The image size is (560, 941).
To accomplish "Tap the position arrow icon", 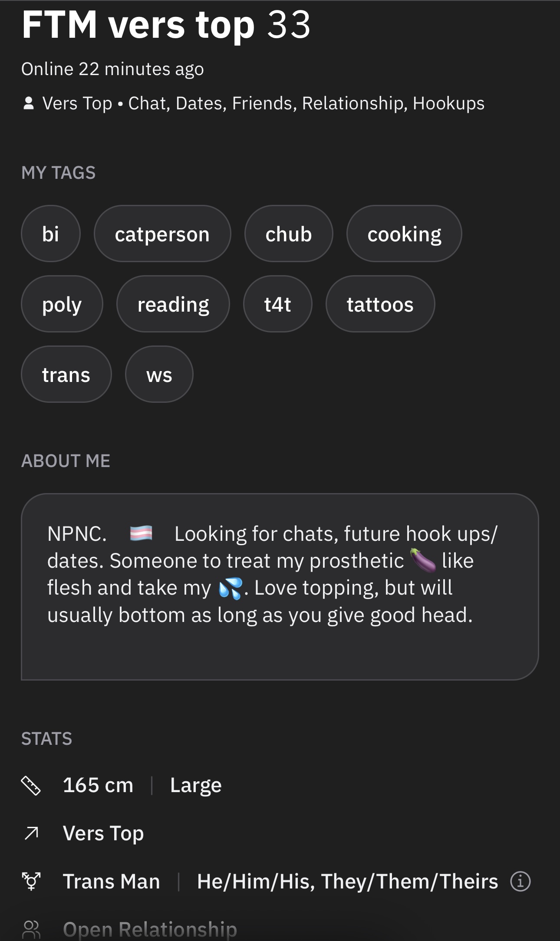I will point(31,833).
